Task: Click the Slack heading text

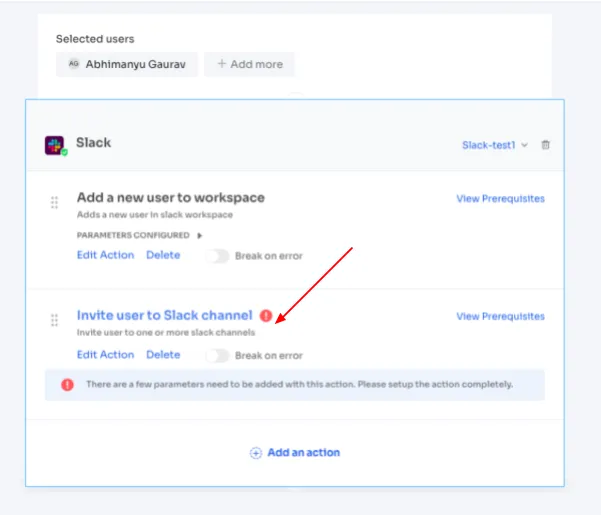Action: tap(94, 143)
